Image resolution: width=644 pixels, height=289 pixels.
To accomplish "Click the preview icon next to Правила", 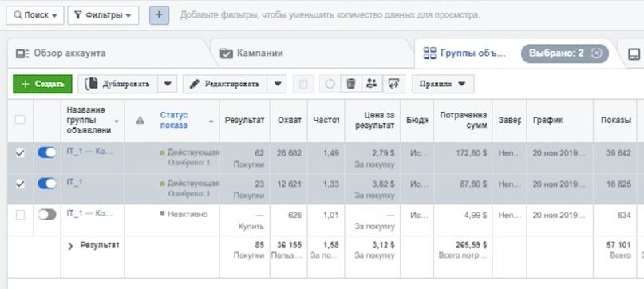I will (x=394, y=84).
